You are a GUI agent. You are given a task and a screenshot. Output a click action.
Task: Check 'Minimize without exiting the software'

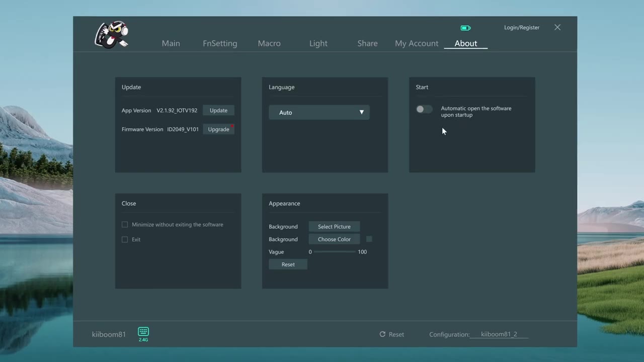(x=125, y=224)
